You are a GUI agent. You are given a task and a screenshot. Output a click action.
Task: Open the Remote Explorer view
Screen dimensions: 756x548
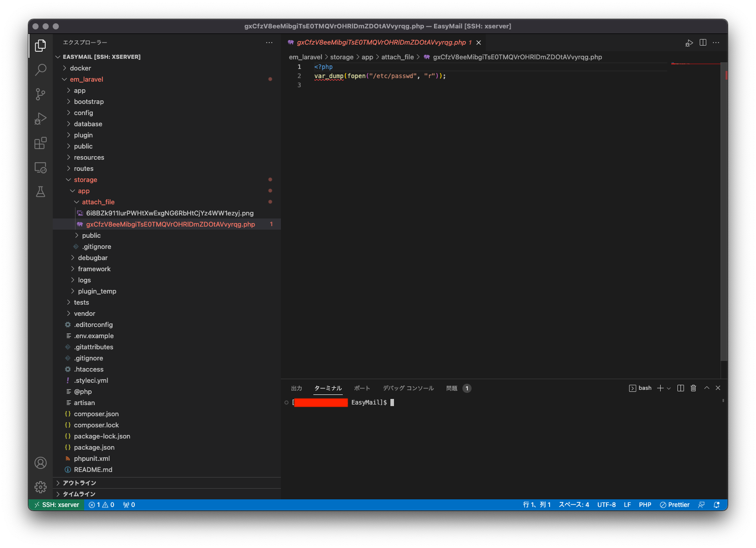[41, 167]
